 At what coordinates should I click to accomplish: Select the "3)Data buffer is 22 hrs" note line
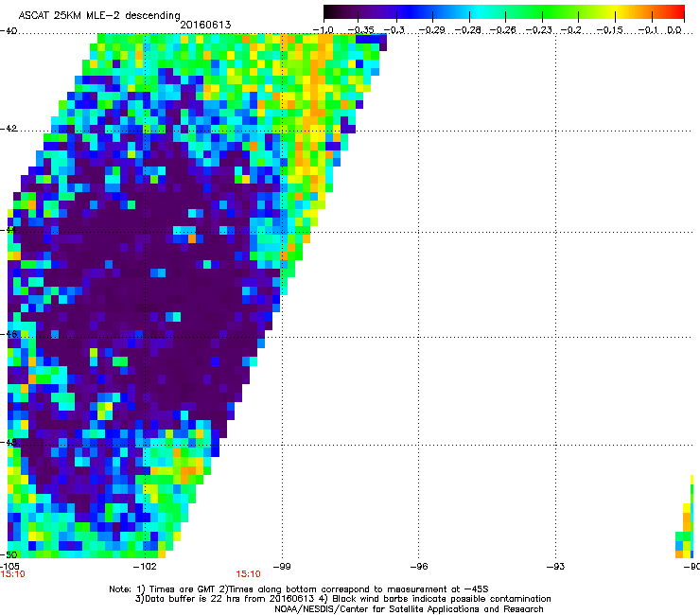click(342, 599)
